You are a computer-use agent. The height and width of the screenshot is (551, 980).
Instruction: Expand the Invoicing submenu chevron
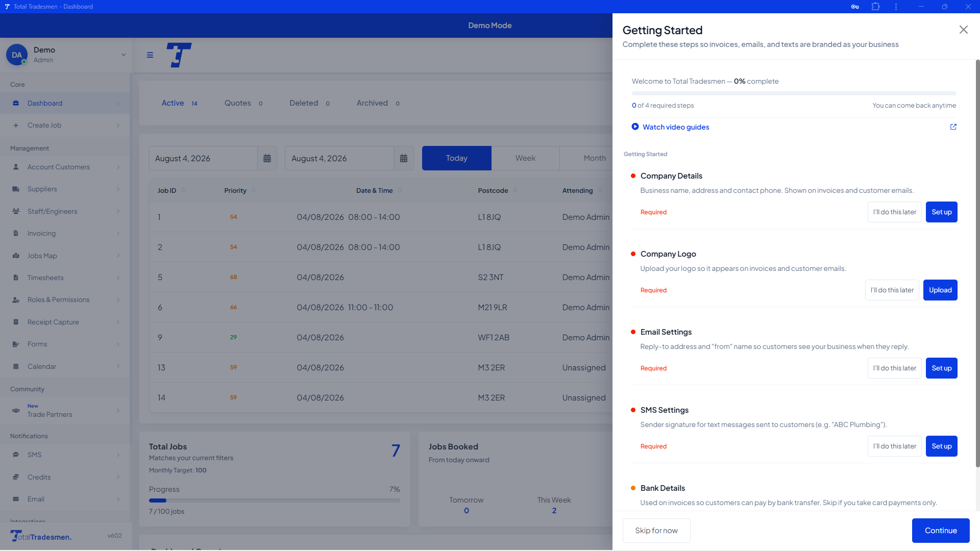[x=118, y=233]
